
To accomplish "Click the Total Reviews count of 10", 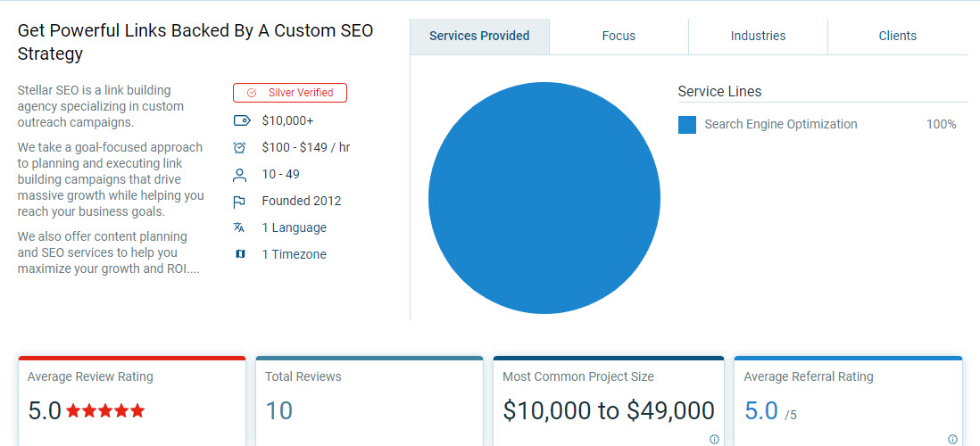I will pyautogui.click(x=278, y=410).
